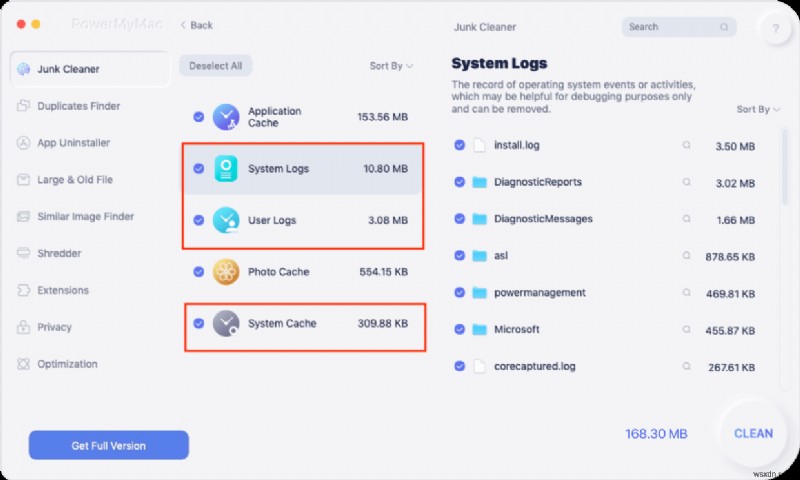800x480 pixels.
Task: Toggle the Application Cache checkbox
Action: tap(199, 117)
